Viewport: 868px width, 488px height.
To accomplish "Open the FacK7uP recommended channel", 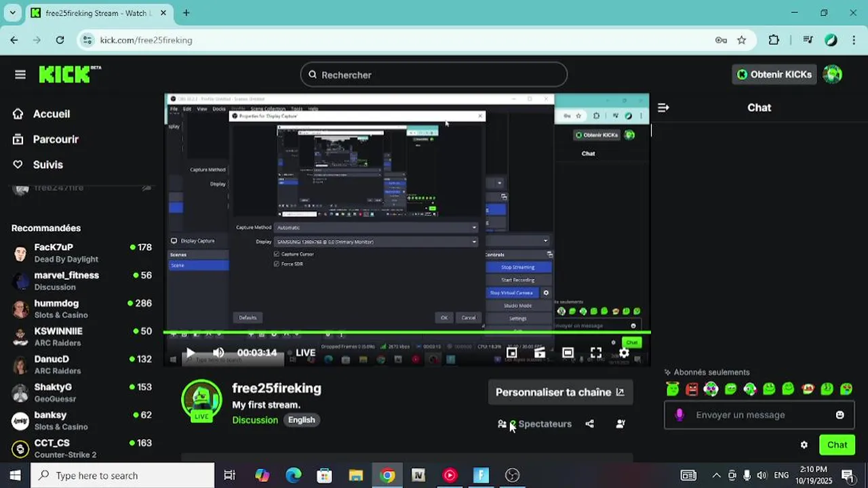I will (x=81, y=253).
